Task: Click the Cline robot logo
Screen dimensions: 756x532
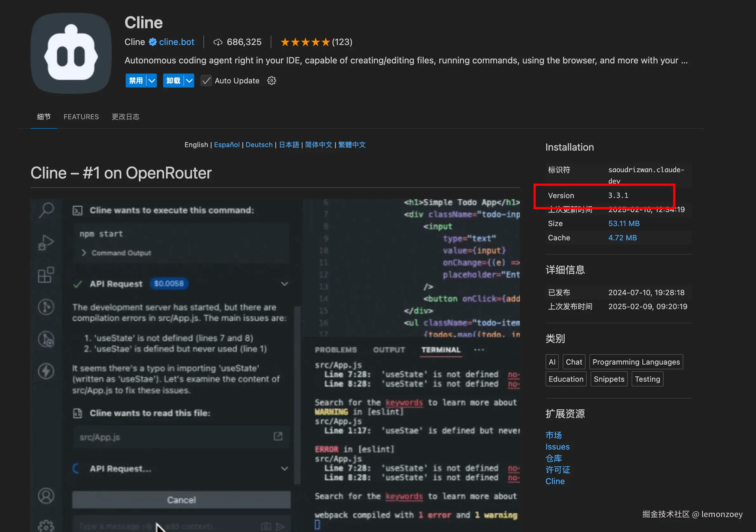Action: click(71, 53)
